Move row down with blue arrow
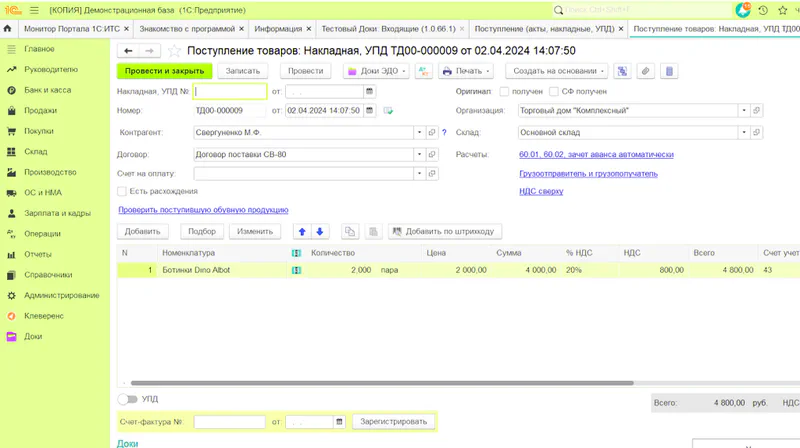 (320, 231)
